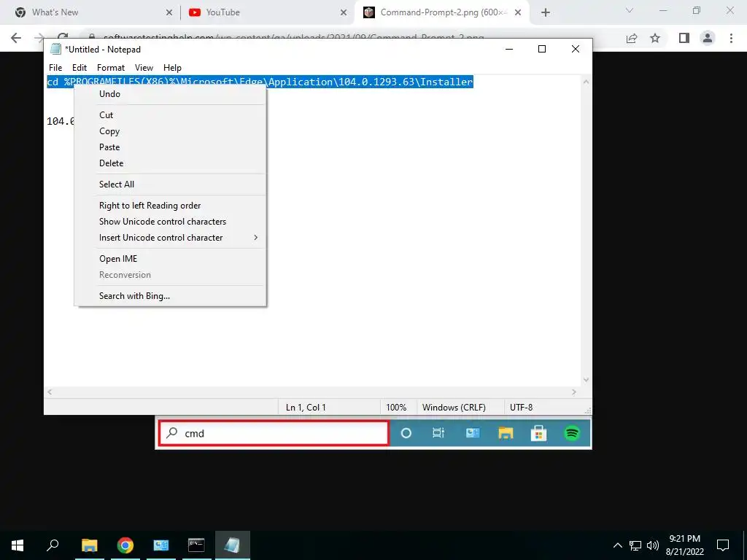Click the UTF-8 encoding status entry
The image size is (747, 560).
tap(521, 408)
